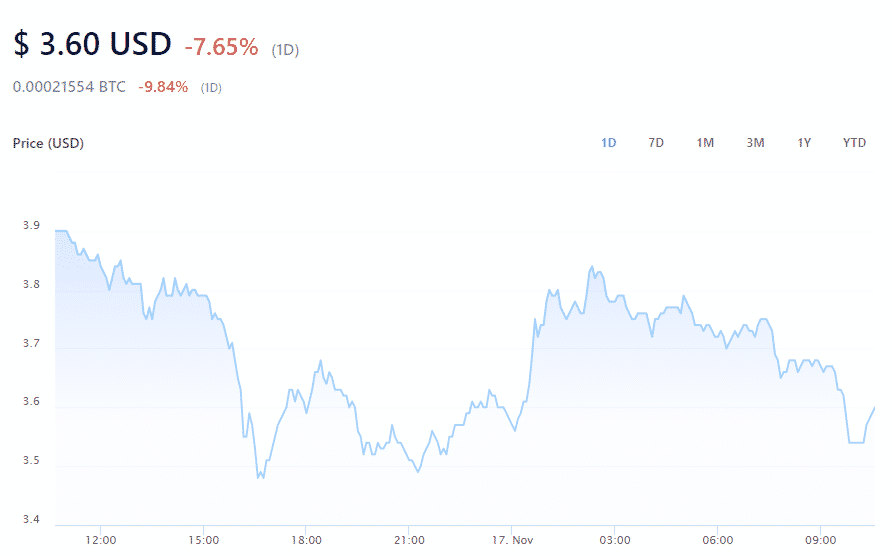Click the 3.7 price axis label
This screenshot has height=555, width=890.
pyautogui.click(x=31, y=344)
